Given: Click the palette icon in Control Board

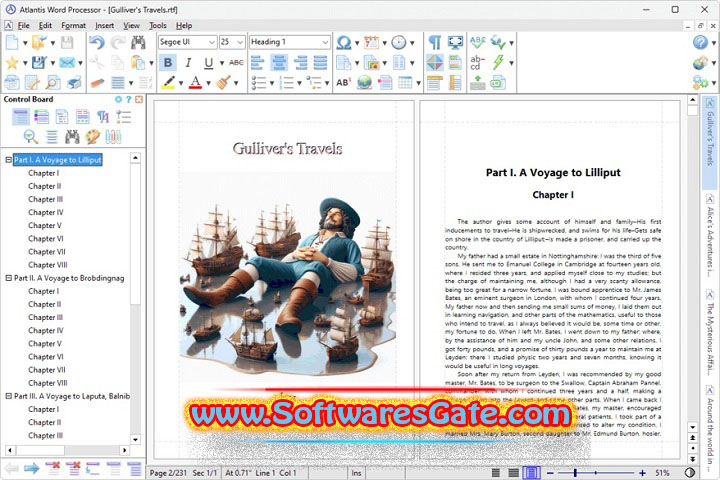Looking at the screenshot, I should (x=93, y=136).
